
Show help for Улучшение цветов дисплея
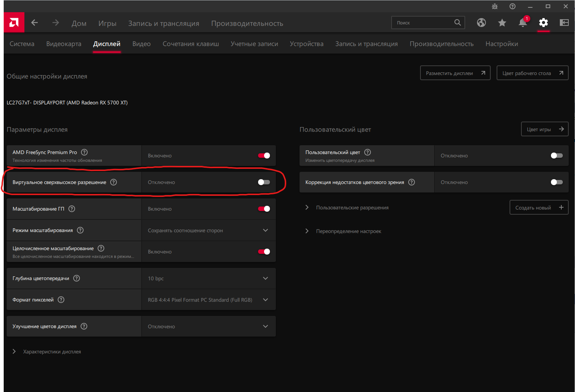84,326
